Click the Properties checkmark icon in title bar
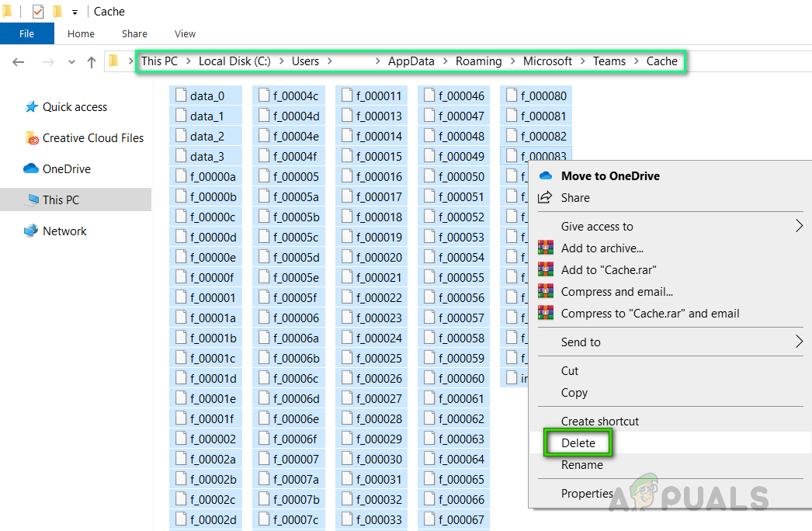 coord(38,12)
